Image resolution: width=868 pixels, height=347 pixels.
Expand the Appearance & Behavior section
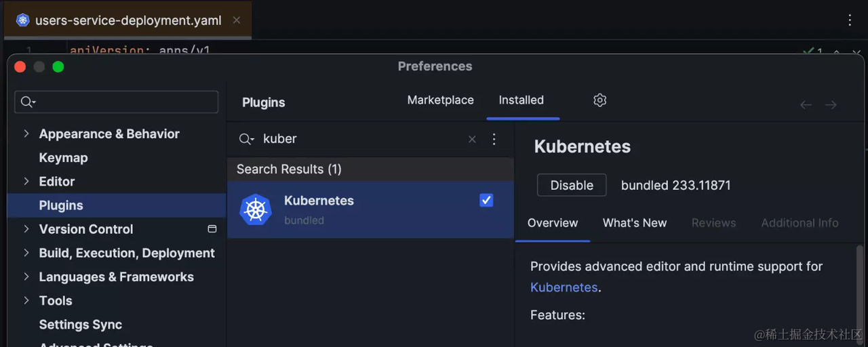(x=26, y=134)
